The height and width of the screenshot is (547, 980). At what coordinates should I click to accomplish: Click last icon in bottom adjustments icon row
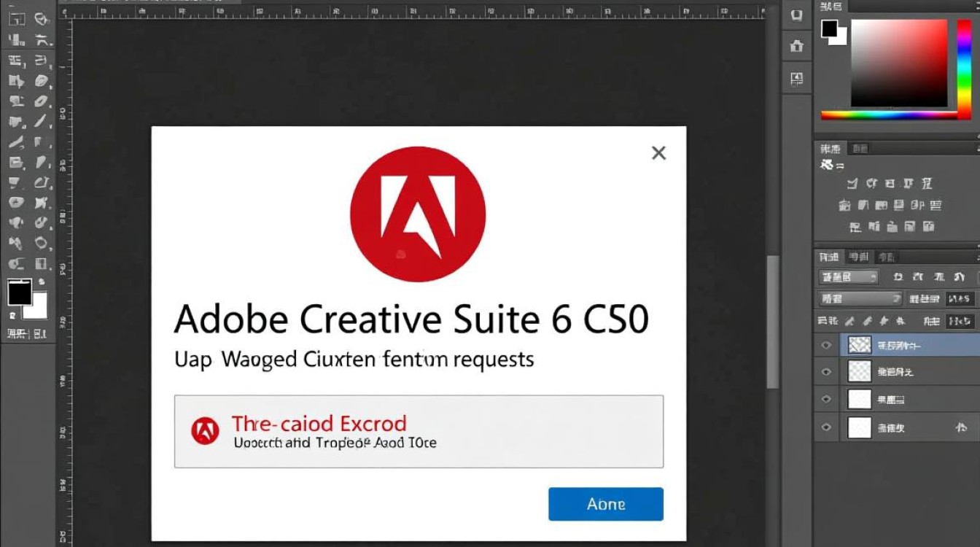928,227
